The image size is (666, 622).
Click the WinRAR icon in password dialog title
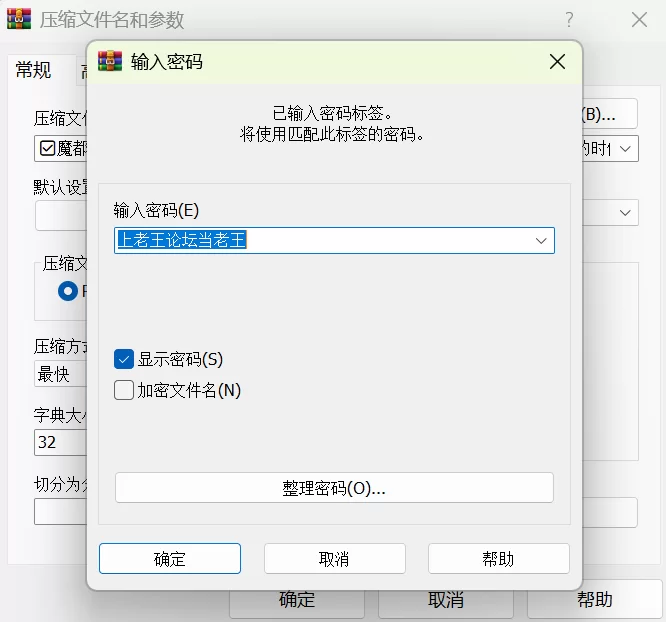click(110, 61)
